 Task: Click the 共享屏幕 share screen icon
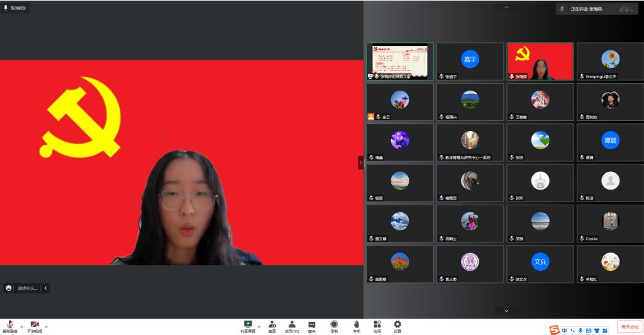pos(248,324)
